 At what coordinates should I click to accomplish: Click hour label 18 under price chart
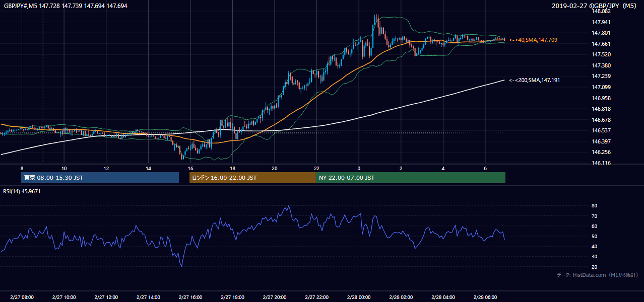[x=232, y=168]
